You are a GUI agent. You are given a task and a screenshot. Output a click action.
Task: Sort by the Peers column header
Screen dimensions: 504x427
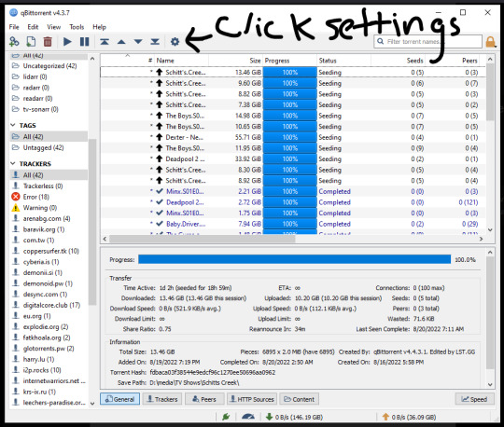click(453, 61)
